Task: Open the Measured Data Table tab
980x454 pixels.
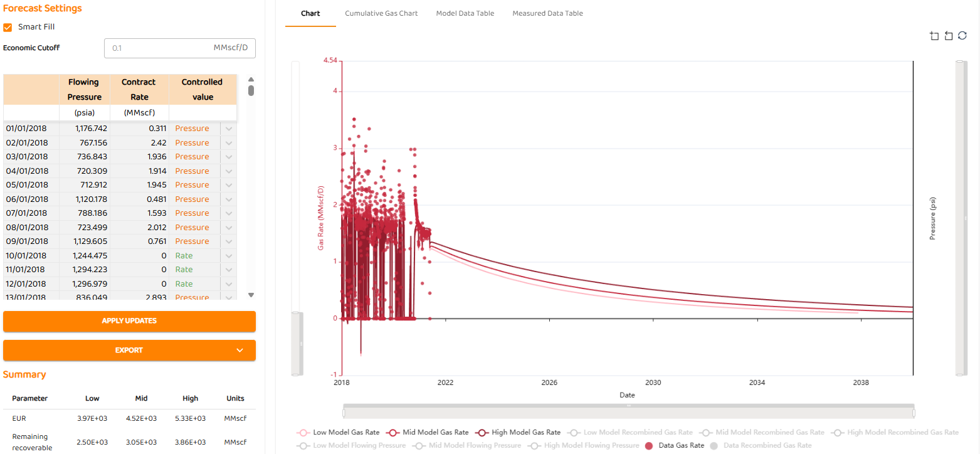Action: [x=547, y=13]
